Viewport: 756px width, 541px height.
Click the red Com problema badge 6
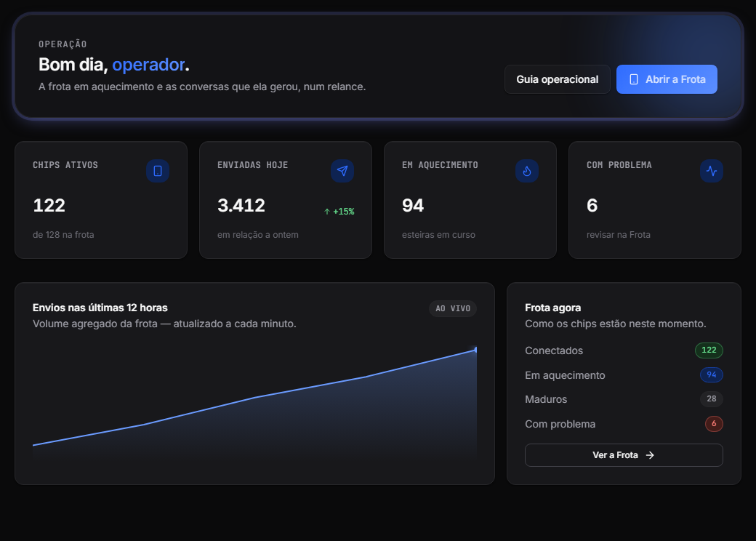point(714,423)
